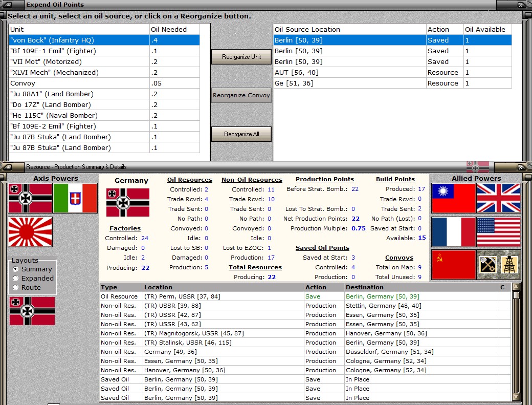Select the French flag under Allied Powers
532x405 pixels.
pos(454,232)
